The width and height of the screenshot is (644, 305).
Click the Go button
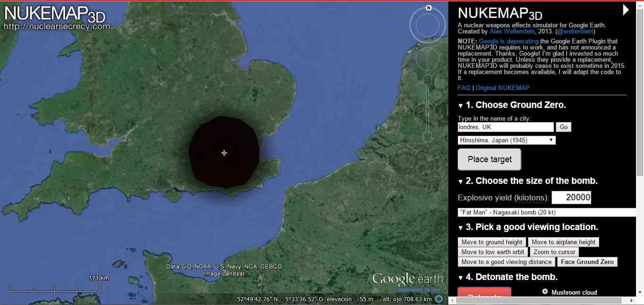(563, 127)
